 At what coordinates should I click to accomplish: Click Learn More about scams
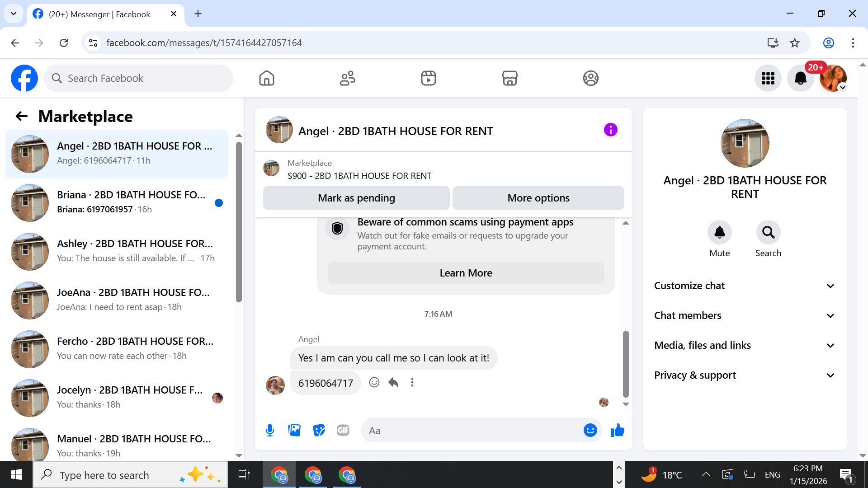[466, 273]
